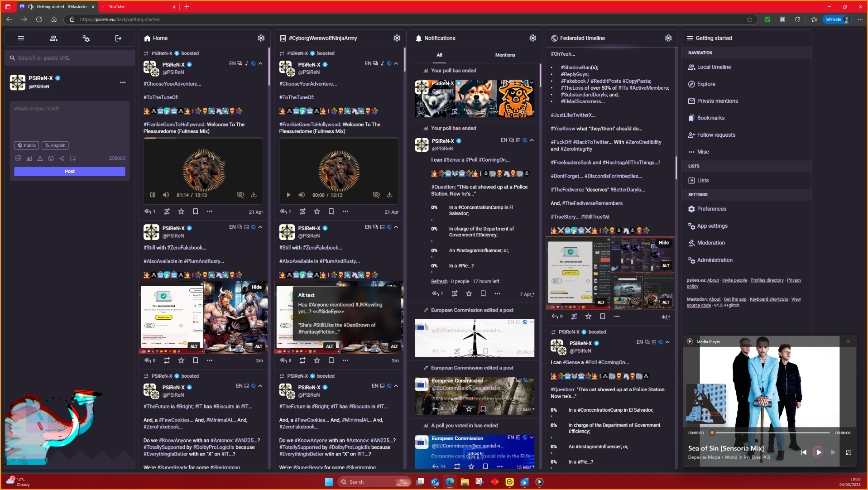The height and width of the screenshot is (490, 868).
Task: Play the audio in the #CyborgWerewolfNinjaArmy column
Action: [288, 195]
